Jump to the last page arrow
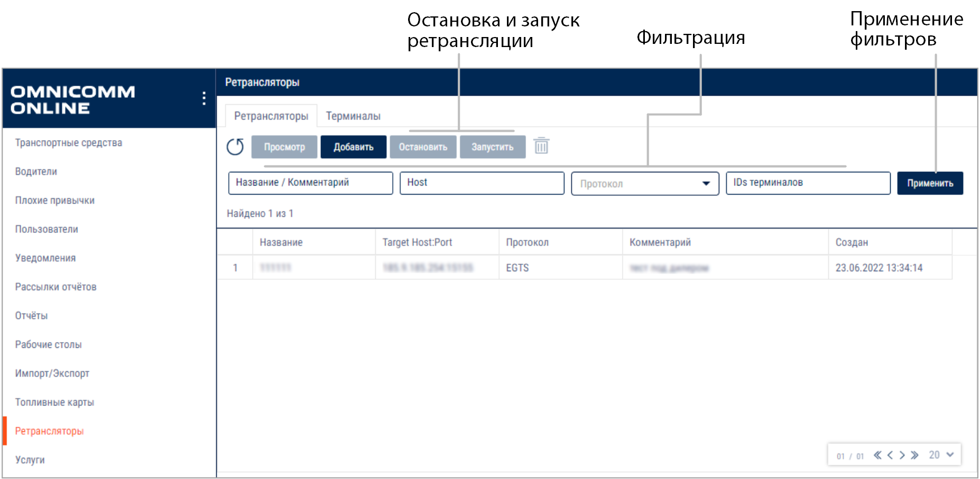Screen dimensions: 980x479 (915, 455)
